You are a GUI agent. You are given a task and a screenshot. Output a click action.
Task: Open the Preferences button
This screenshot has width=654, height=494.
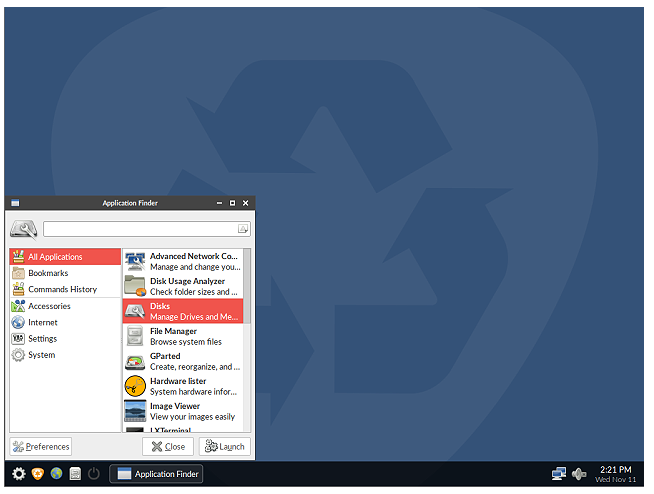click(x=40, y=446)
